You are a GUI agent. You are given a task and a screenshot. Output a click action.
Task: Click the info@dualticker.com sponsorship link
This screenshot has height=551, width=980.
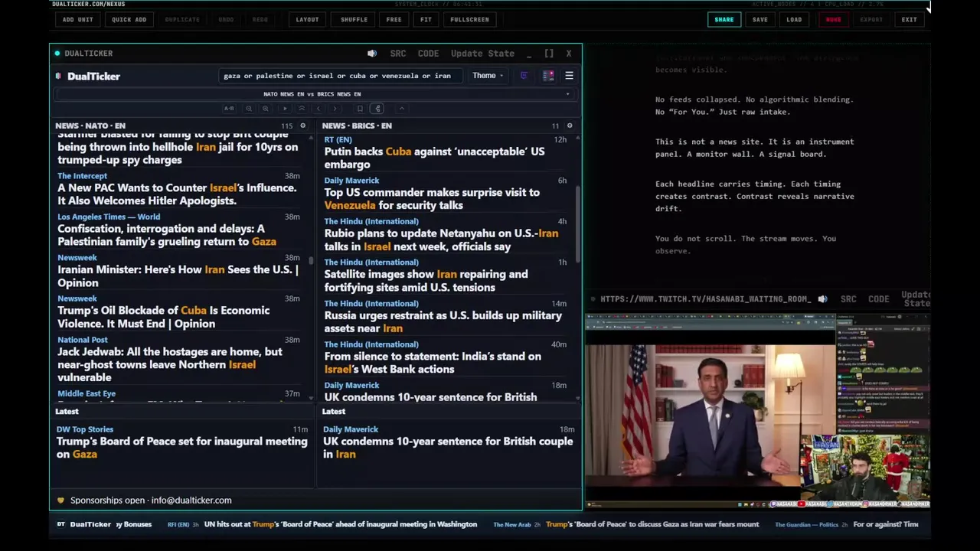[191, 500]
